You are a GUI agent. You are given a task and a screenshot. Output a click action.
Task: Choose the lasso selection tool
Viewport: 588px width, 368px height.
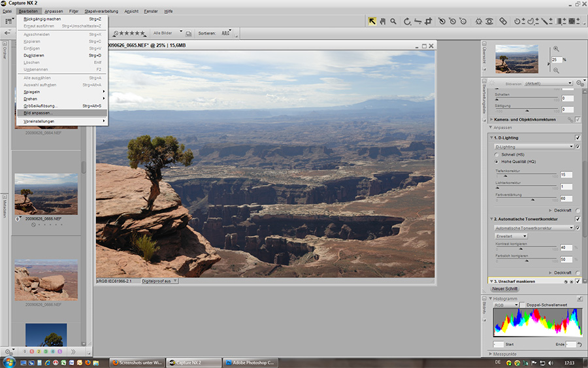pyautogui.click(x=532, y=22)
